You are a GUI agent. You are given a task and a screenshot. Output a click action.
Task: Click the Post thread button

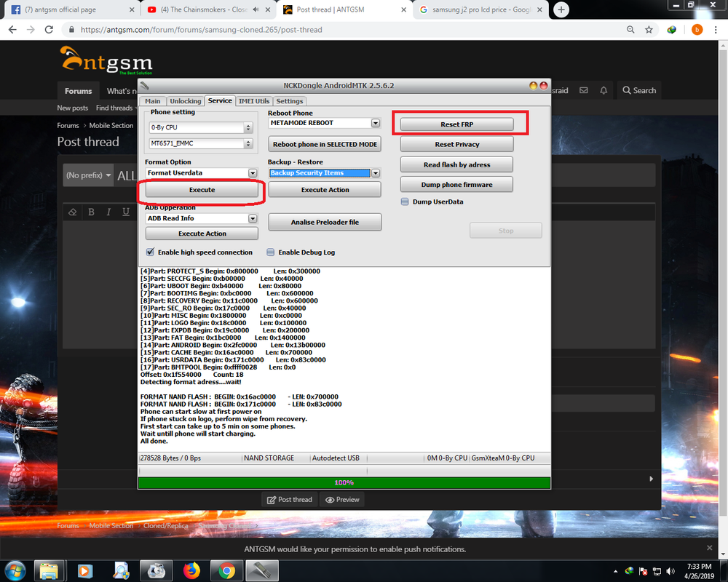290,499
